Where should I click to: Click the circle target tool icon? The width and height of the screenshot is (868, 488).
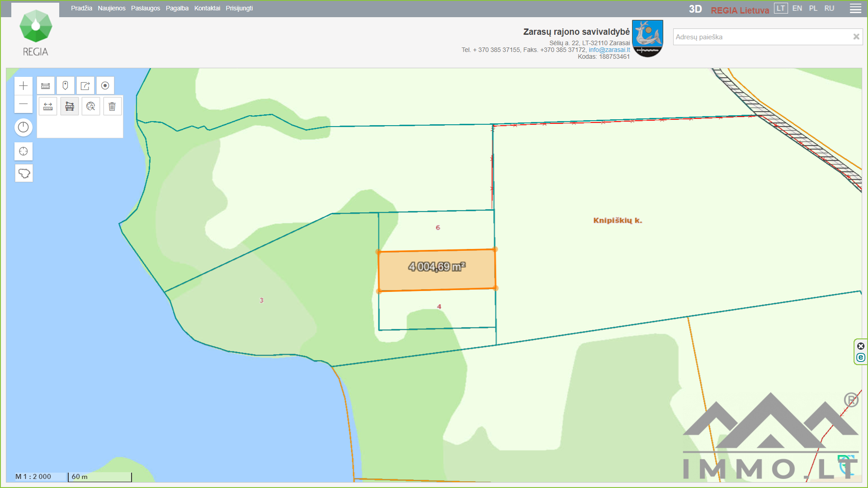(x=105, y=86)
